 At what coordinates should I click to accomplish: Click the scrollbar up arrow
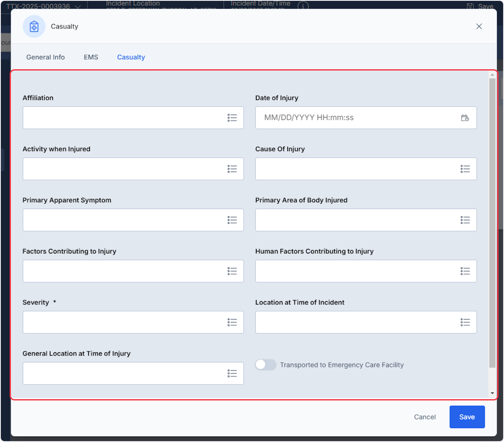492,75
